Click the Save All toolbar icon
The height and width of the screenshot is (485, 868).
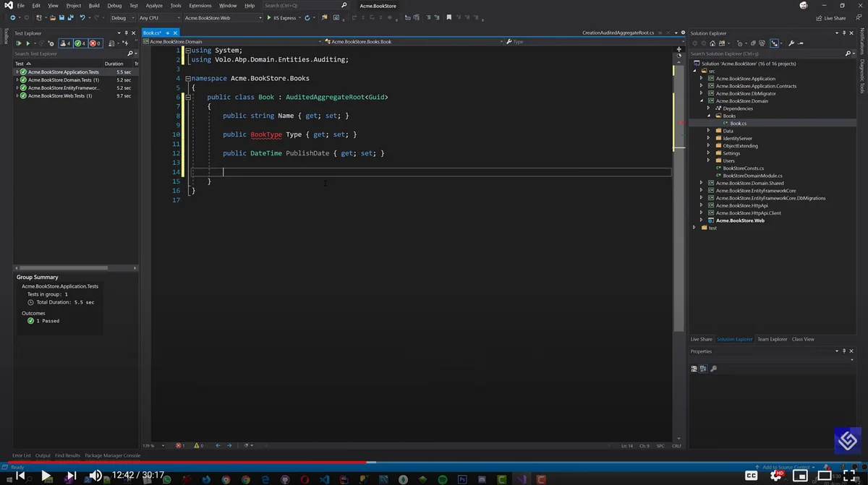coord(70,17)
